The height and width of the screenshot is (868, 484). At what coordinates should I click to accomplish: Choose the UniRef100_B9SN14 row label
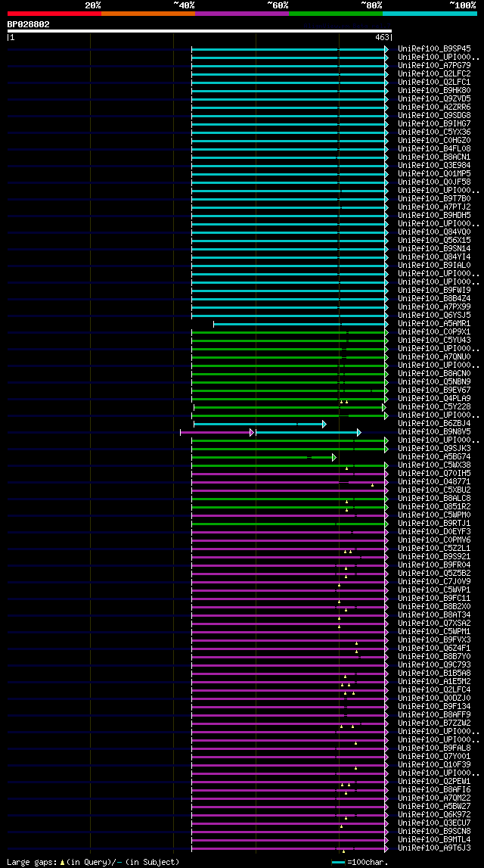[434, 248]
